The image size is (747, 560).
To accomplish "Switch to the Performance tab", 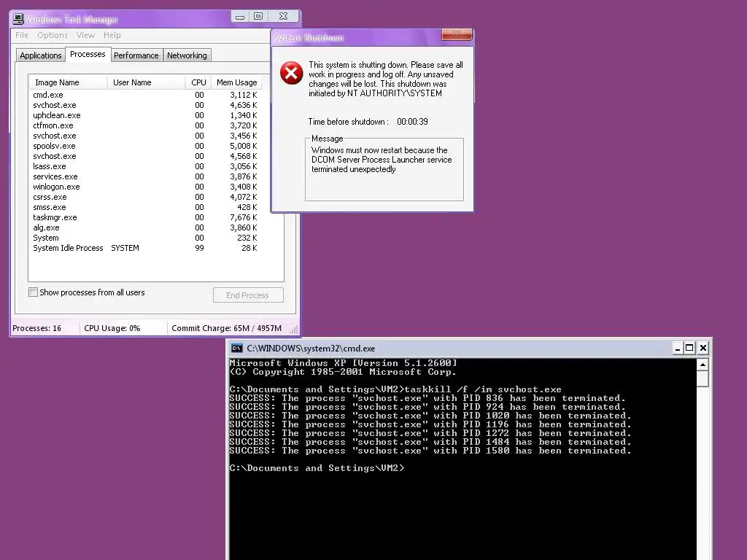I will coord(136,55).
